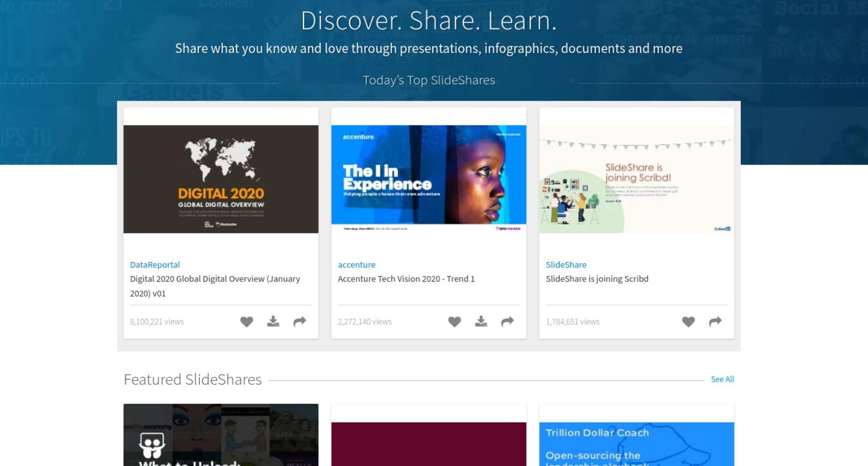Screen dimensions: 868x466
Task: Click the 8,100,221 views count
Action: [157, 322]
